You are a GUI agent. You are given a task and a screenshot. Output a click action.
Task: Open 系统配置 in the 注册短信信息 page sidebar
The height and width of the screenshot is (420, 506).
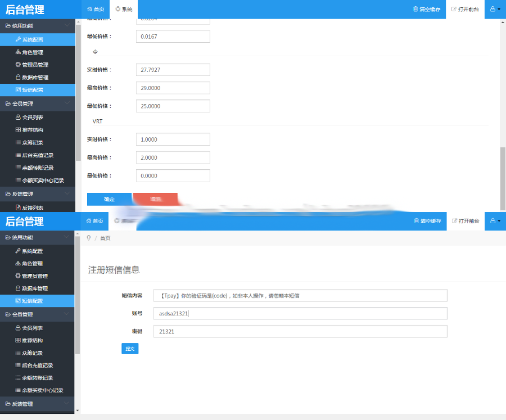pos(37,251)
